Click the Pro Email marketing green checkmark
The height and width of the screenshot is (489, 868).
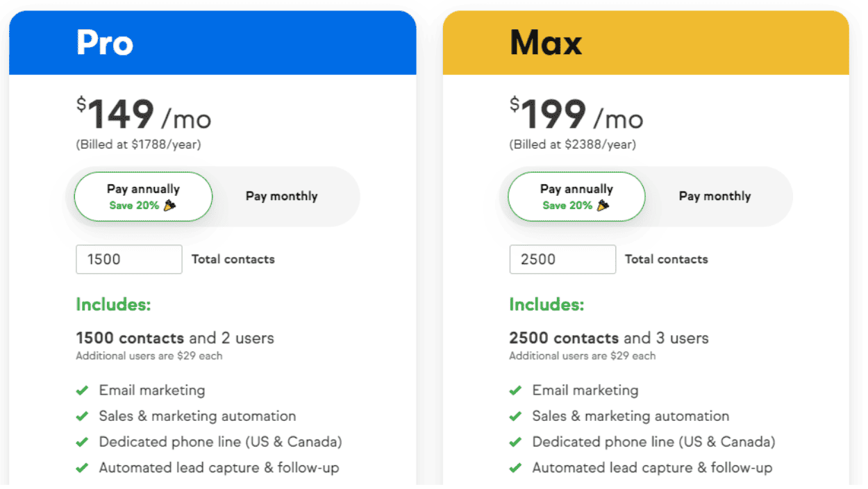click(x=82, y=390)
